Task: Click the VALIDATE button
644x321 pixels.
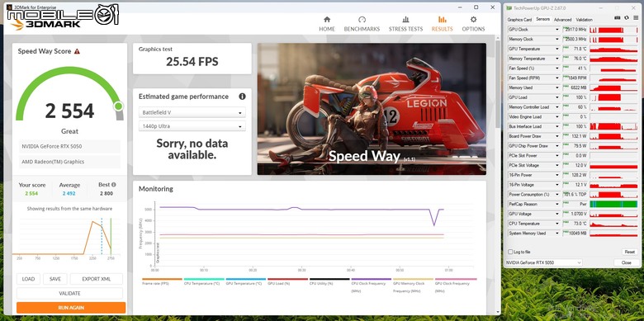Action: click(x=70, y=294)
